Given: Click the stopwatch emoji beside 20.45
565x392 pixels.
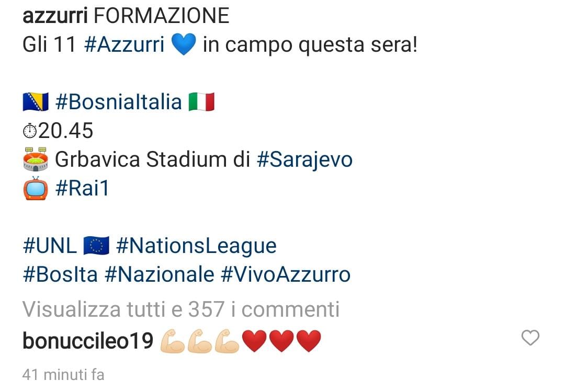Looking at the screenshot, I should coord(30,130).
